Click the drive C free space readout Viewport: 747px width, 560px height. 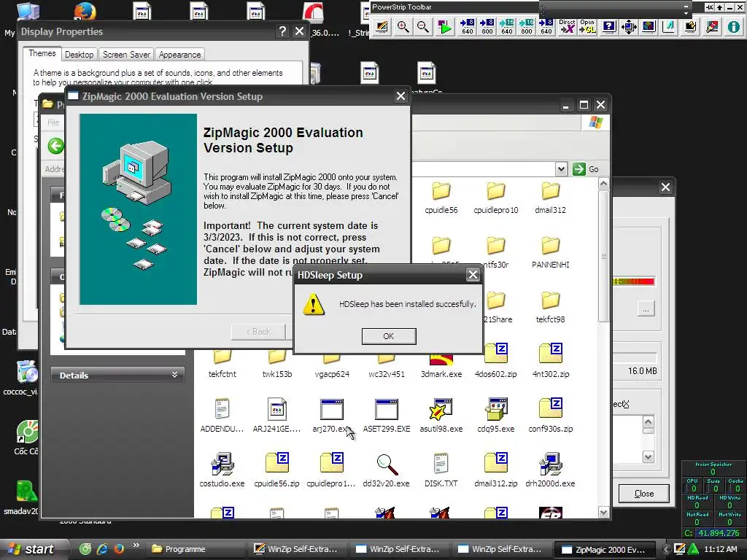(x=713, y=533)
